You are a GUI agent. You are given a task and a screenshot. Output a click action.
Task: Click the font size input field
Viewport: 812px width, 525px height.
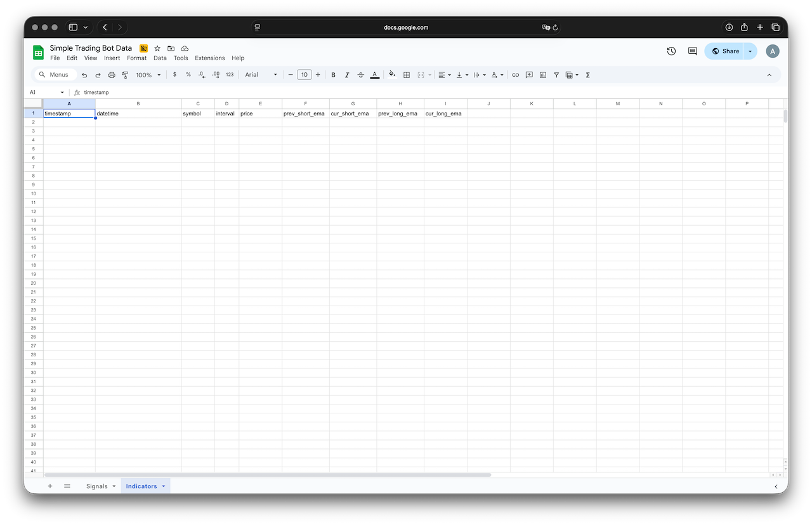(x=304, y=75)
